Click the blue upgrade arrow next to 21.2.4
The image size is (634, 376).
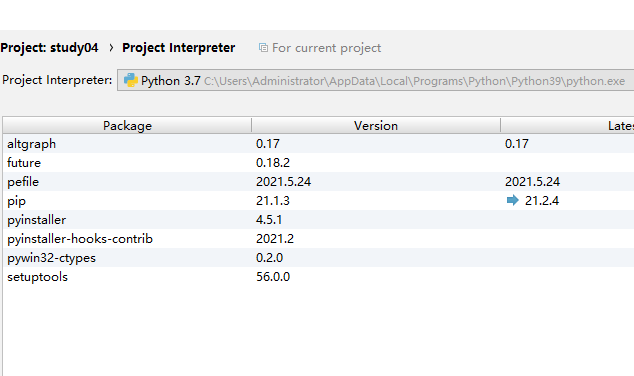point(512,200)
